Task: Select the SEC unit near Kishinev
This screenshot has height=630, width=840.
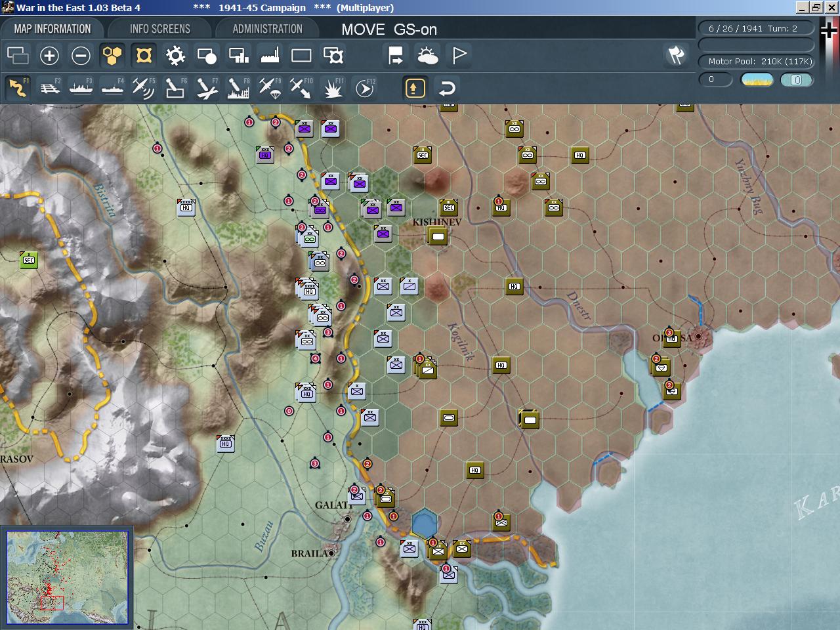Action: (449, 207)
